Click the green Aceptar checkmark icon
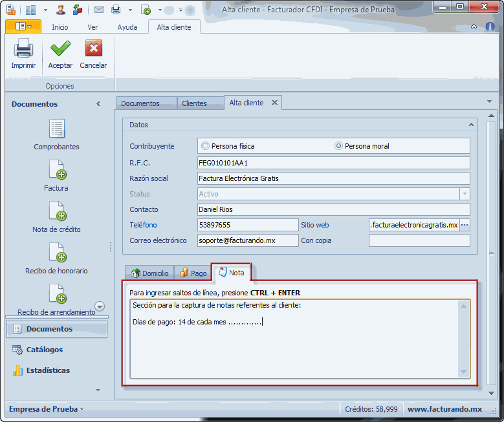 click(60, 49)
